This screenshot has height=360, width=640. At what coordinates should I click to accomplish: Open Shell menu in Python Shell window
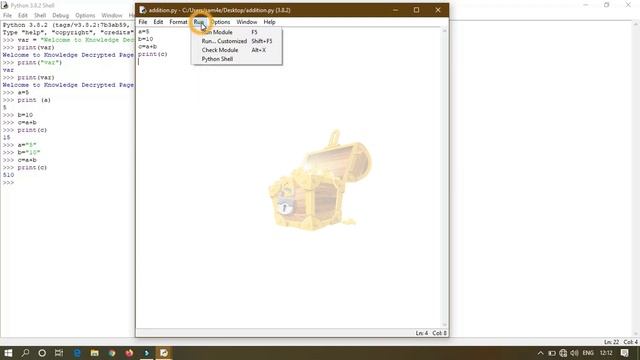[x=40, y=16]
